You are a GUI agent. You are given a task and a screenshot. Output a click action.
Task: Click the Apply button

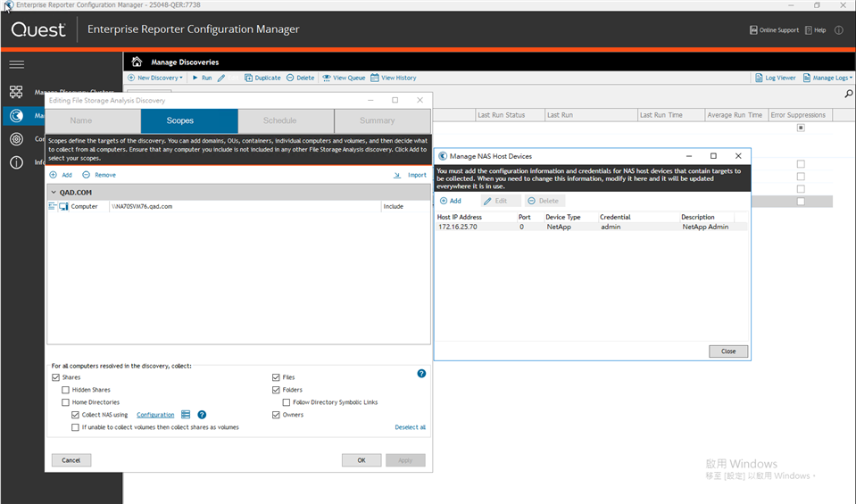click(x=405, y=460)
